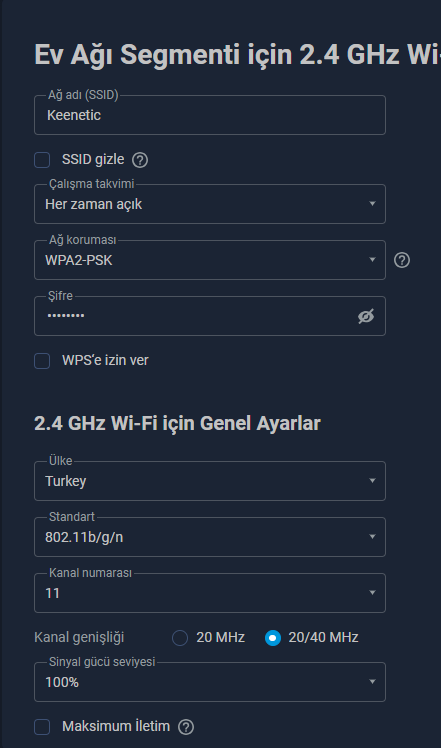Expand Standart 802.11b/g/n dropdown
The image size is (441, 748).
click(x=210, y=537)
